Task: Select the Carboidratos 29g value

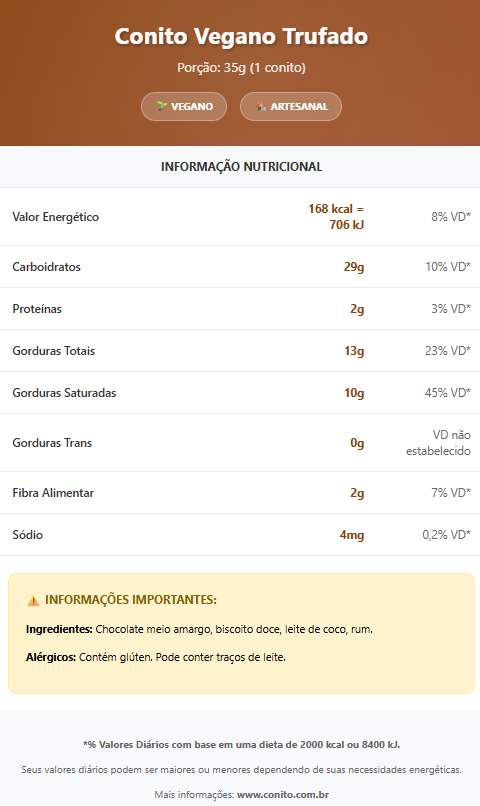Action: point(354,267)
